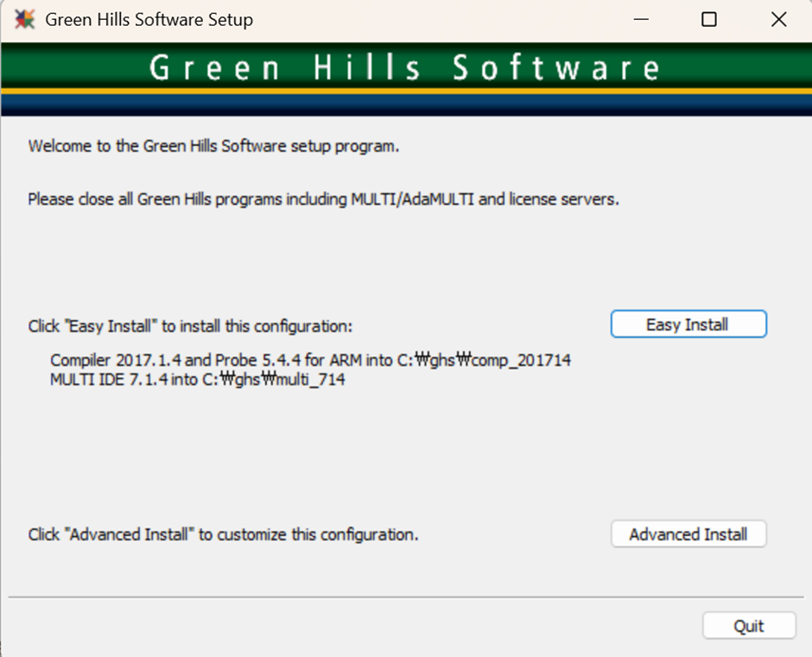Click the 'Click "Easy Install" to install this configuration:' label
812x657 pixels.
pyautogui.click(x=190, y=327)
